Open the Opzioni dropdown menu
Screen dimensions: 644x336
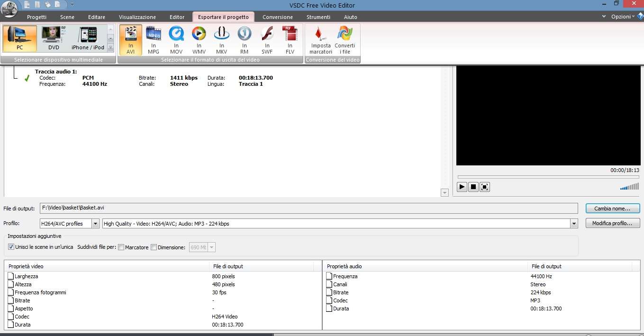[623, 17]
